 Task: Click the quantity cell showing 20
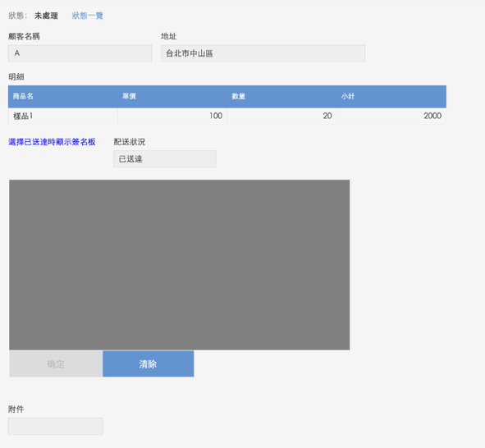tap(281, 116)
